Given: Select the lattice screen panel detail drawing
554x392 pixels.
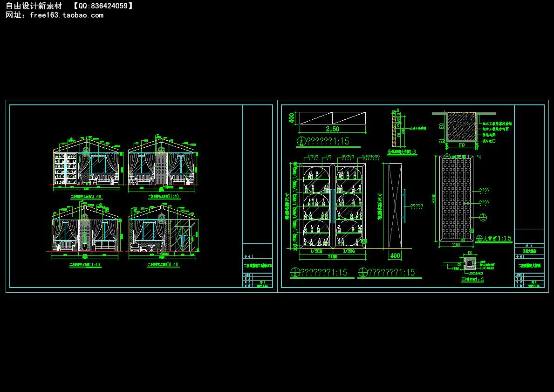Looking at the screenshot, I should coord(456,198).
